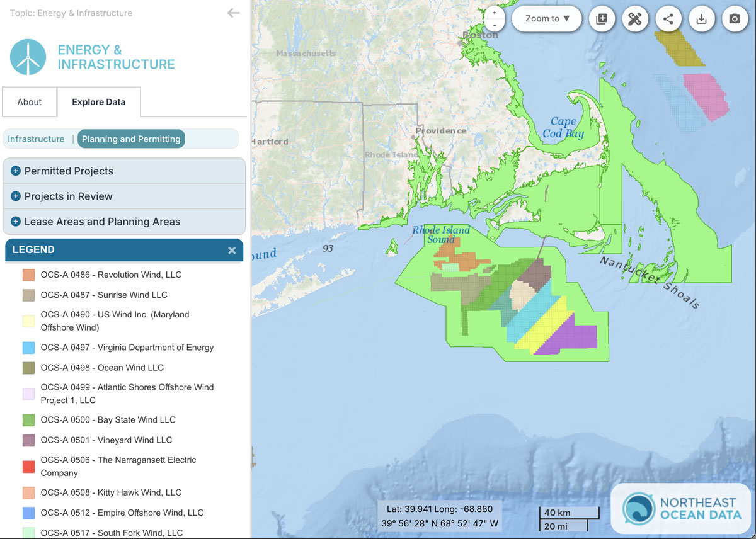This screenshot has width=756, height=539.
Task: Click the text OCS-A 0508 - Kitty Hawk Wind, LLC
Action: pos(111,493)
